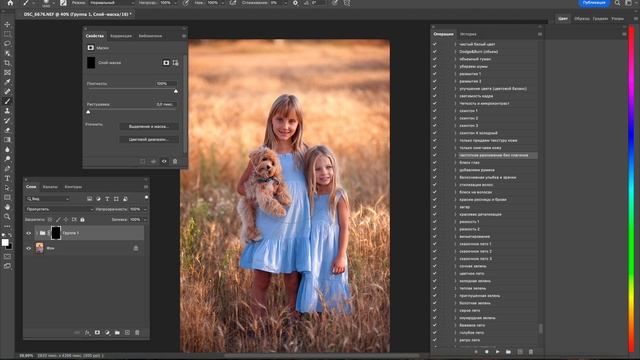Switch to the Каналы tab
Screen dimensions: 640x360
tap(50, 187)
